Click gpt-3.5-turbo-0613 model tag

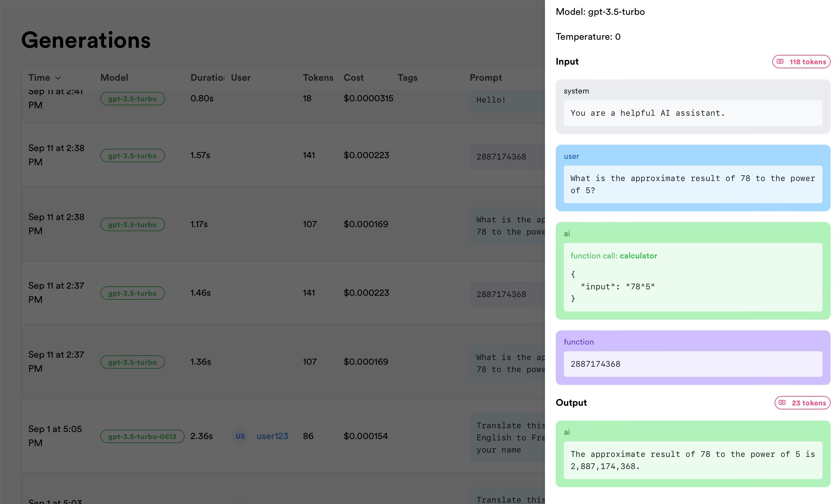coord(142,436)
